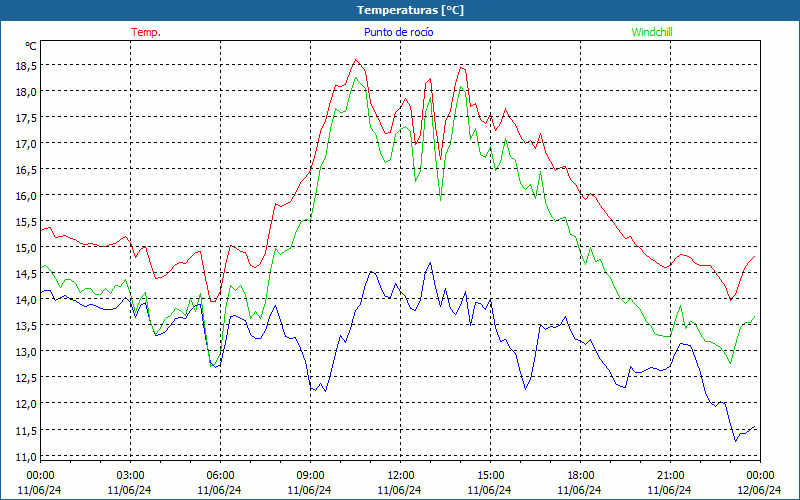Viewport: 800px width, 500px height.
Task: Select the blue 'Punto de rocío' legend label
Action: 398,32
